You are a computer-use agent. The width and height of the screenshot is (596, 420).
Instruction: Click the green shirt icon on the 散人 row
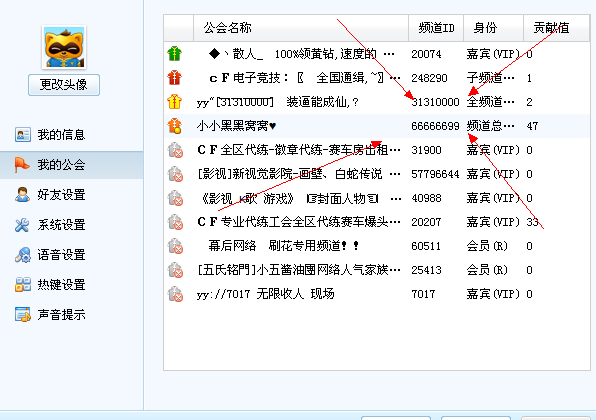click(x=174, y=54)
